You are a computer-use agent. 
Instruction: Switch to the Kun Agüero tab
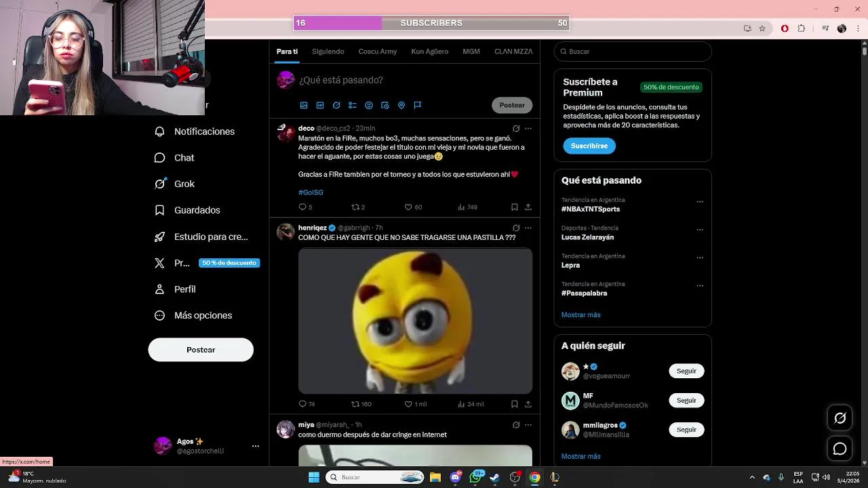click(430, 52)
